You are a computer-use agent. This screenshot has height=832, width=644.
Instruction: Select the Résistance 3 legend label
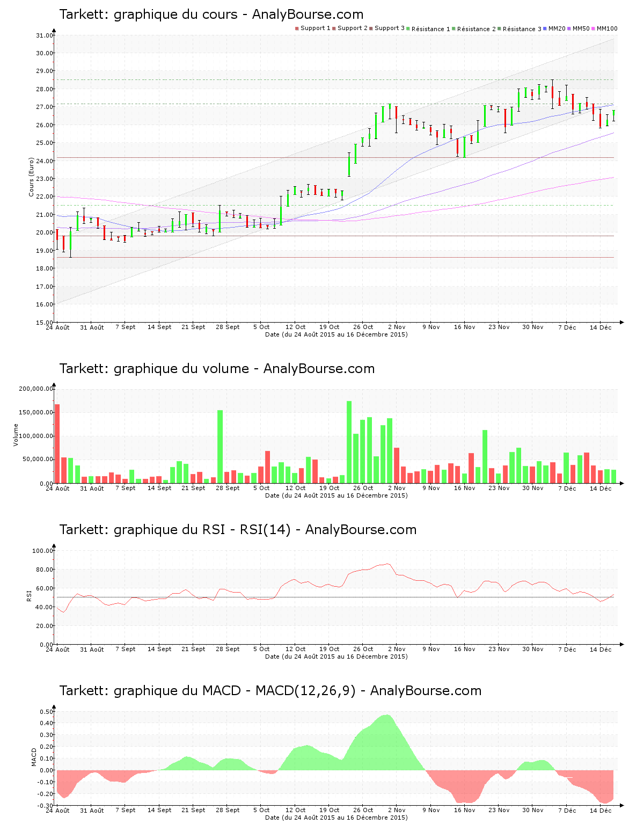point(522,29)
